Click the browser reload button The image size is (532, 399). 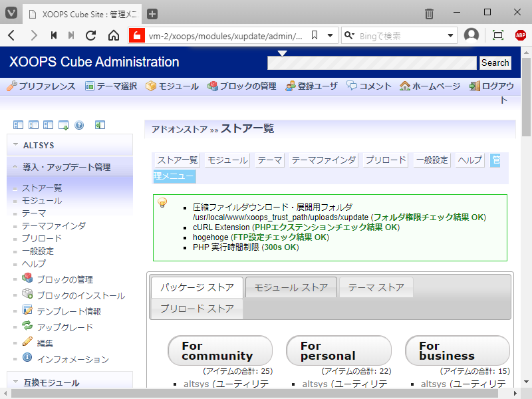(90, 35)
